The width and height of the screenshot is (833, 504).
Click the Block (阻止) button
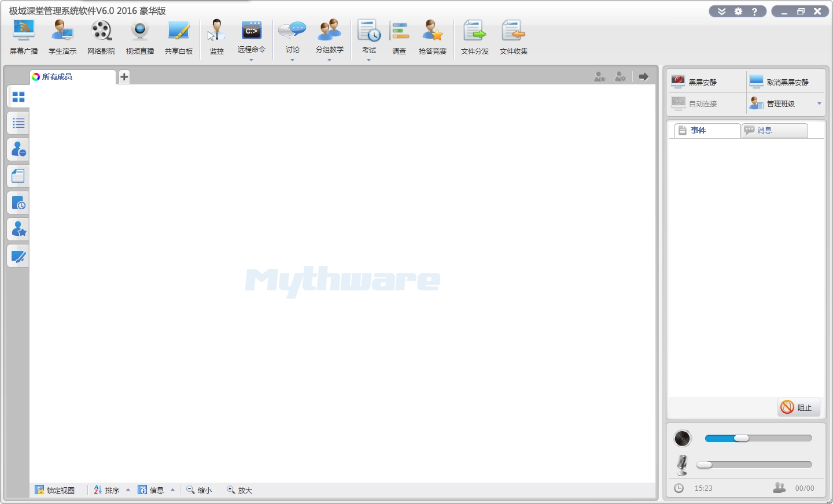[x=798, y=407]
